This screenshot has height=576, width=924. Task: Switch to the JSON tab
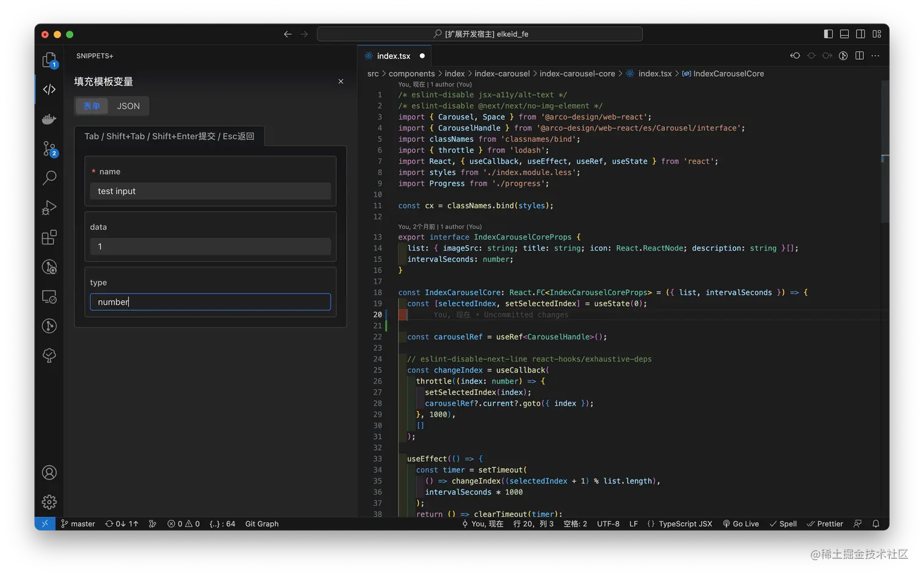(x=128, y=106)
